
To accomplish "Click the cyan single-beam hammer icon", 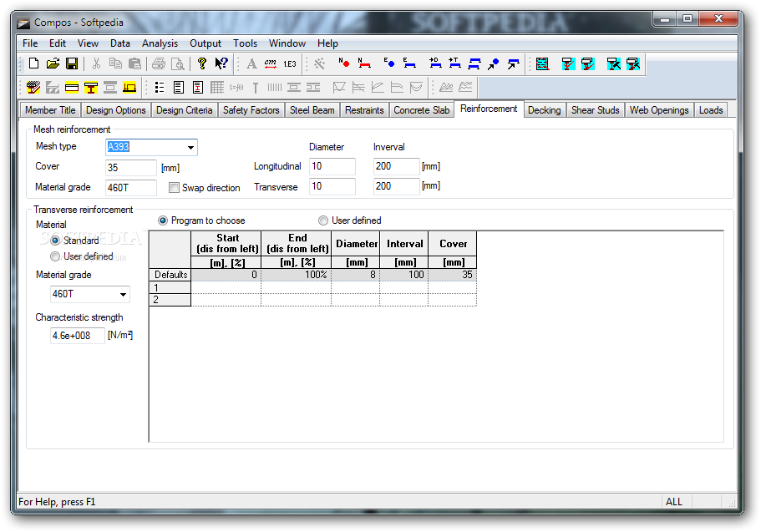I will [x=613, y=63].
